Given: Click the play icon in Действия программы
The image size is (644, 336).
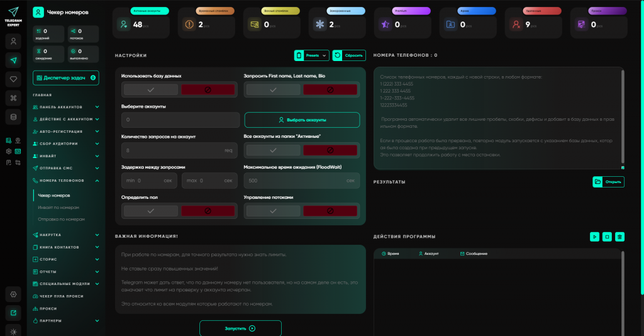Looking at the screenshot, I should [x=594, y=237].
